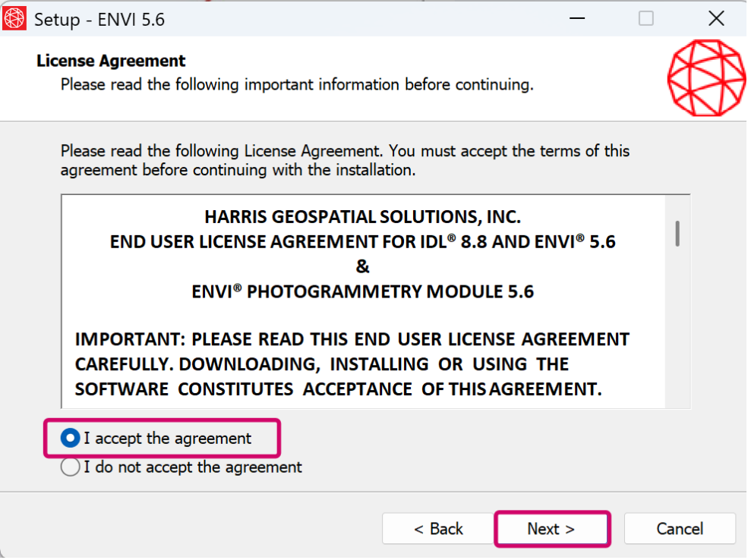Click the ampersand line in license text
The width and height of the screenshot is (748, 560).
pyautogui.click(x=362, y=266)
